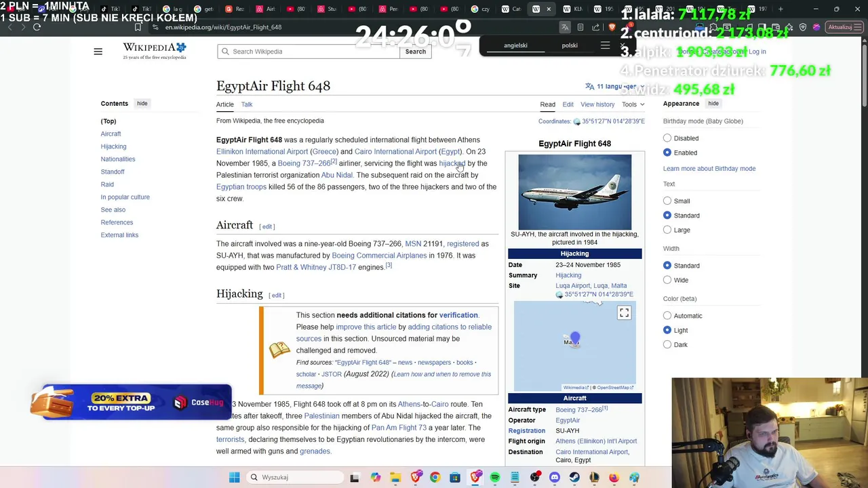Open Spotify from the taskbar
The image size is (868, 488).
pos(495,477)
